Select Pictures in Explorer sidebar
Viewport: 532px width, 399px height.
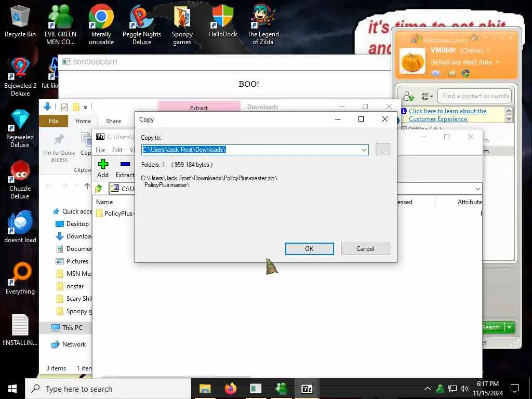pyautogui.click(x=72, y=261)
